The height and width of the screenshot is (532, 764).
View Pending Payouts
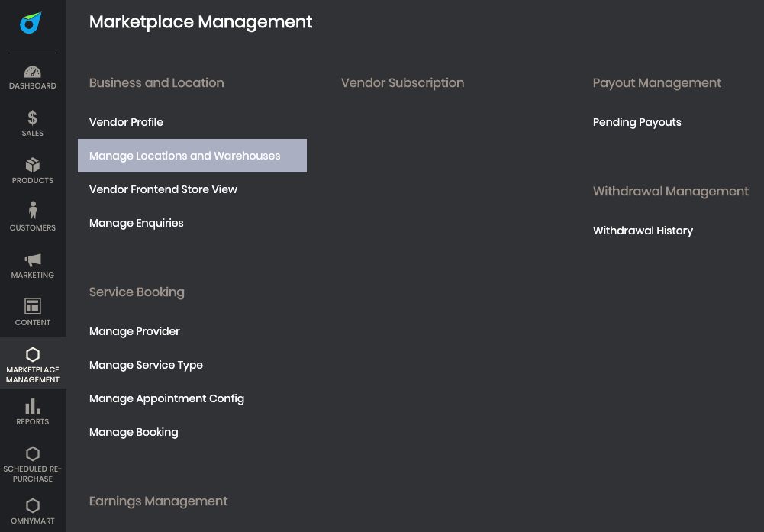637,122
